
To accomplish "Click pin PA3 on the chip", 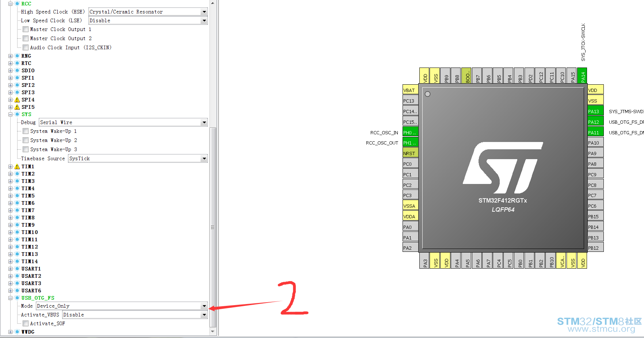I will [x=424, y=260].
